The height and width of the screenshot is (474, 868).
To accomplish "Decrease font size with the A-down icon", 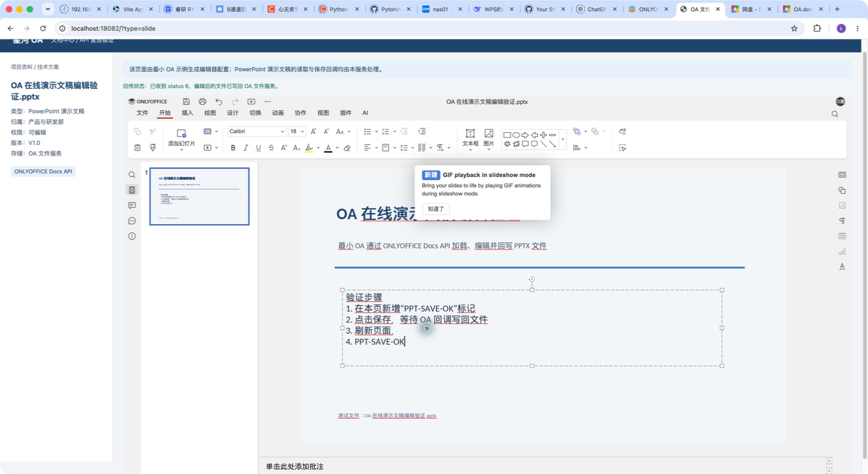I will click(x=326, y=131).
